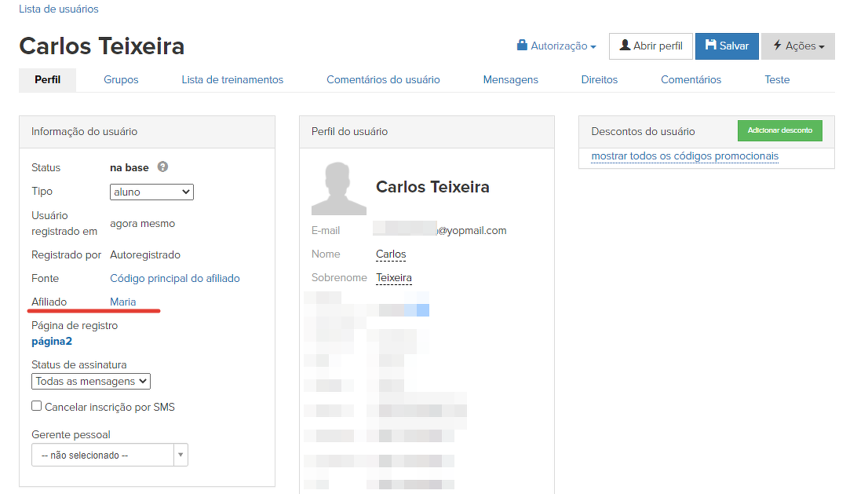Image resolution: width=868 pixels, height=494 pixels.
Task: Click the Abrir perfil button
Action: [x=651, y=46]
